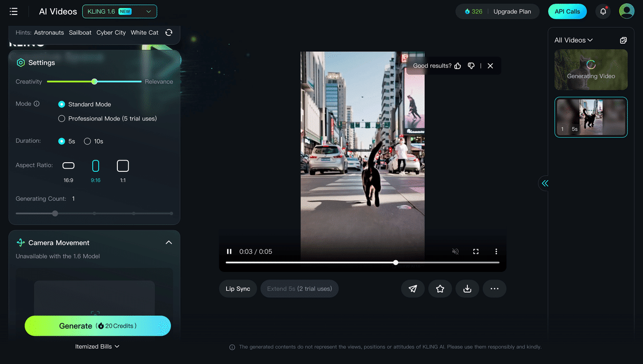
Task: Download the generated video
Action: coord(467,289)
